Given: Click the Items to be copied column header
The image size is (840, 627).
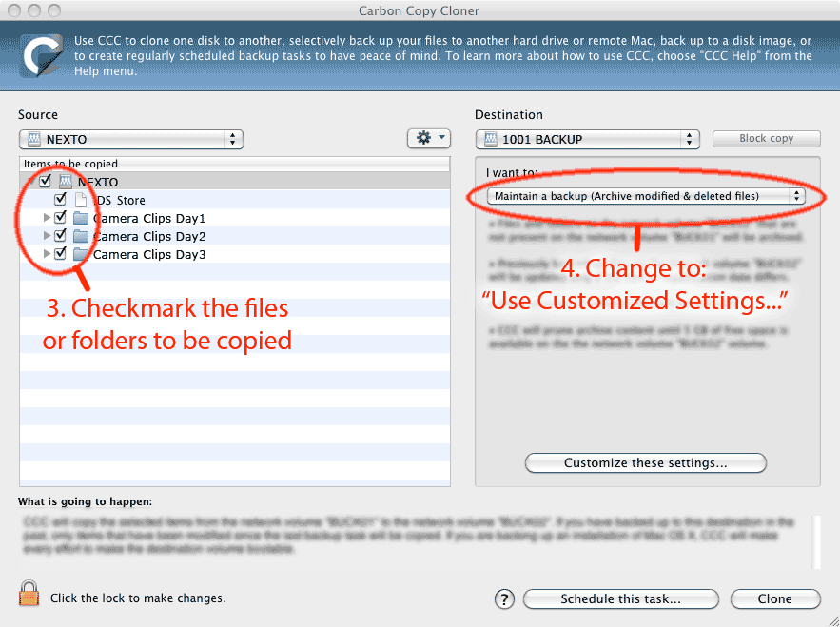Looking at the screenshot, I should pos(235,164).
